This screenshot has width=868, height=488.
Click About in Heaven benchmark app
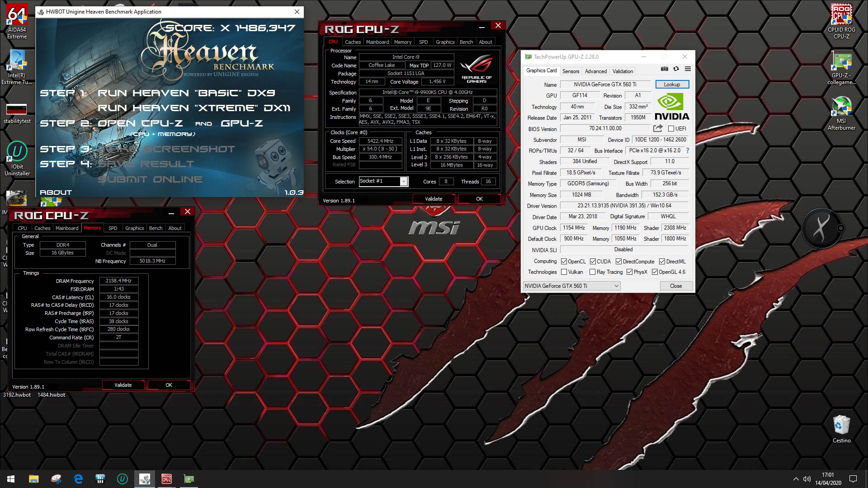(x=56, y=192)
